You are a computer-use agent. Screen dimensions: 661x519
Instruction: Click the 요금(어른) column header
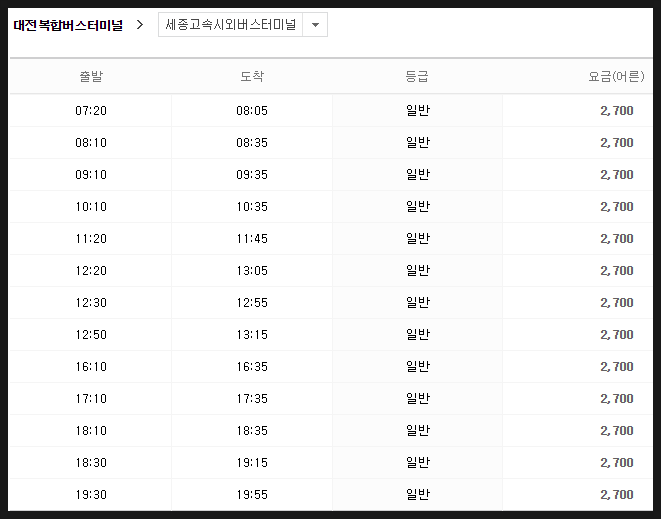pyautogui.click(x=616, y=76)
